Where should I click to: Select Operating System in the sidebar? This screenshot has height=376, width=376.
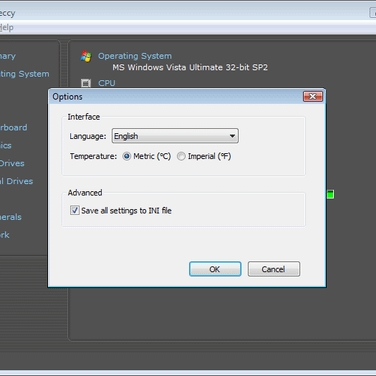25,74
